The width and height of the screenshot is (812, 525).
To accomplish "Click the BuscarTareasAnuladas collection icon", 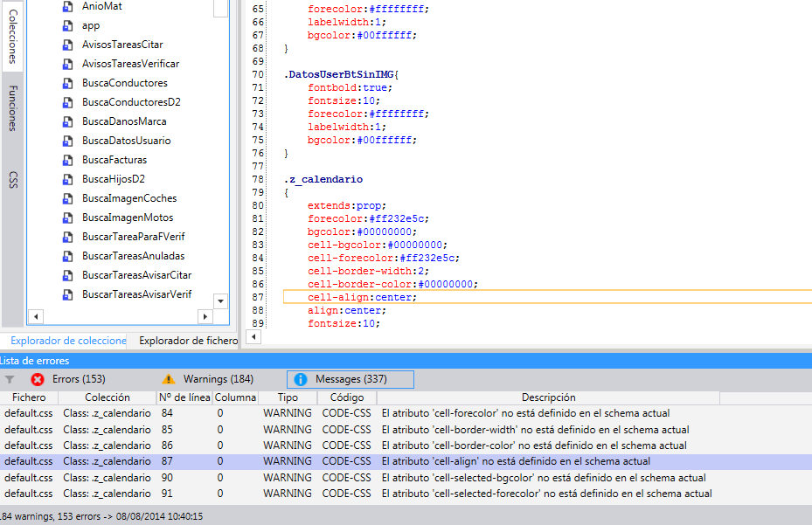I will [67, 256].
